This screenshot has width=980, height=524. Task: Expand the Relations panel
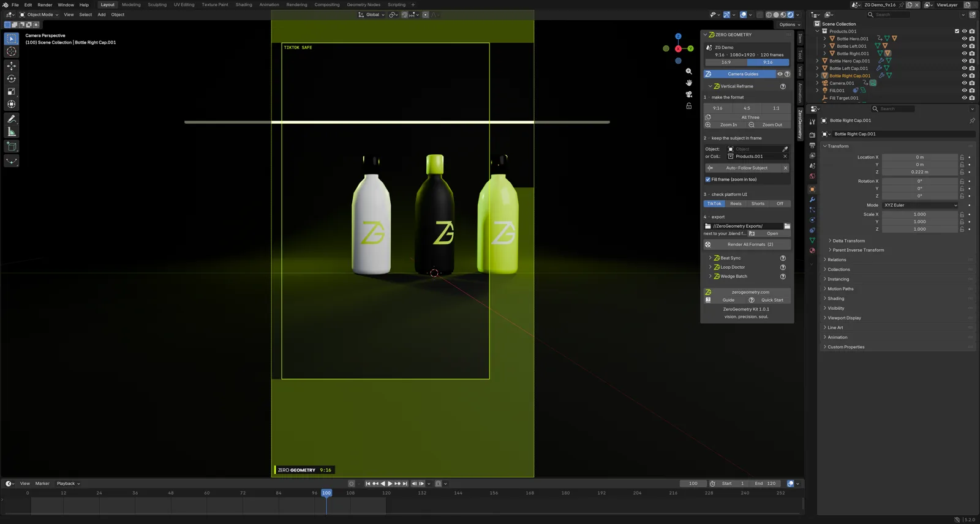click(x=837, y=260)
